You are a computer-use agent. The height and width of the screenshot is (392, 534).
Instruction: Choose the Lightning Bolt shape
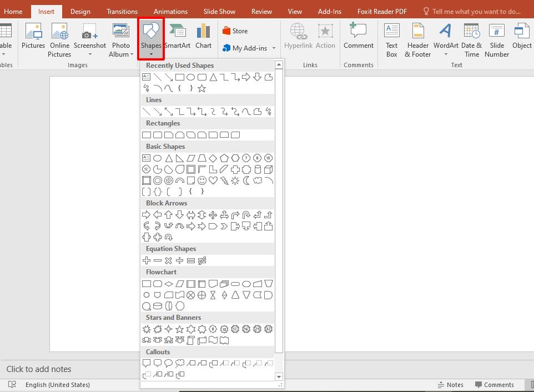point(224,180)
